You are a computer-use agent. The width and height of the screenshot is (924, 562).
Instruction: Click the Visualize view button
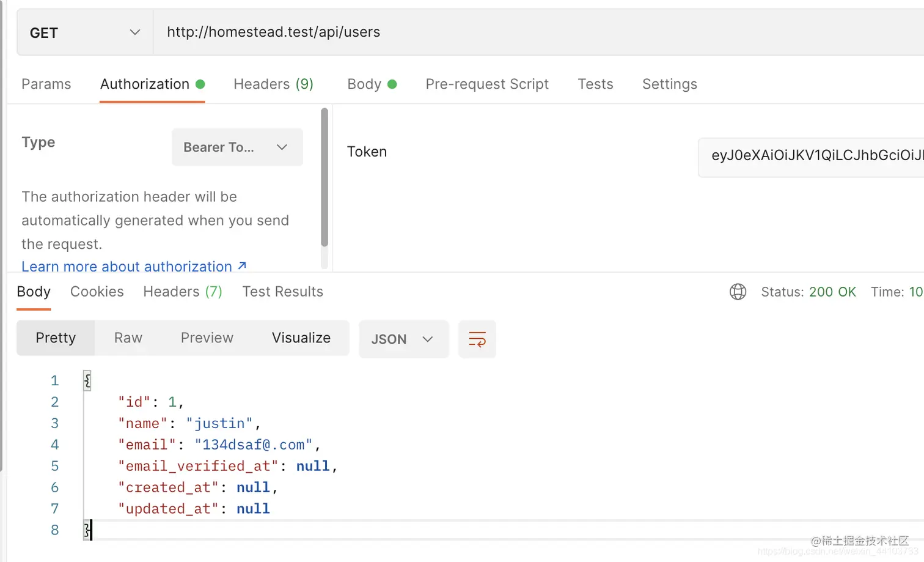pyautogui.click(x=301, y=338)
